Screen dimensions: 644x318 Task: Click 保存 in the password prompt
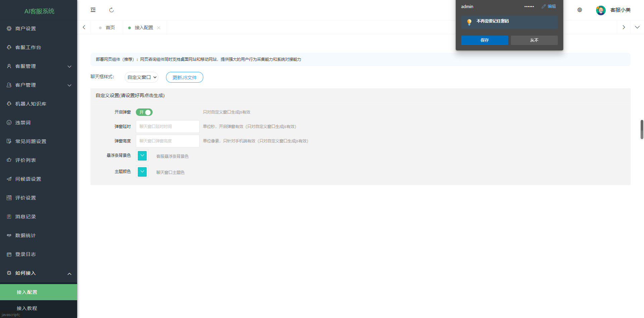pyautogui.click(x=485, y=40)
